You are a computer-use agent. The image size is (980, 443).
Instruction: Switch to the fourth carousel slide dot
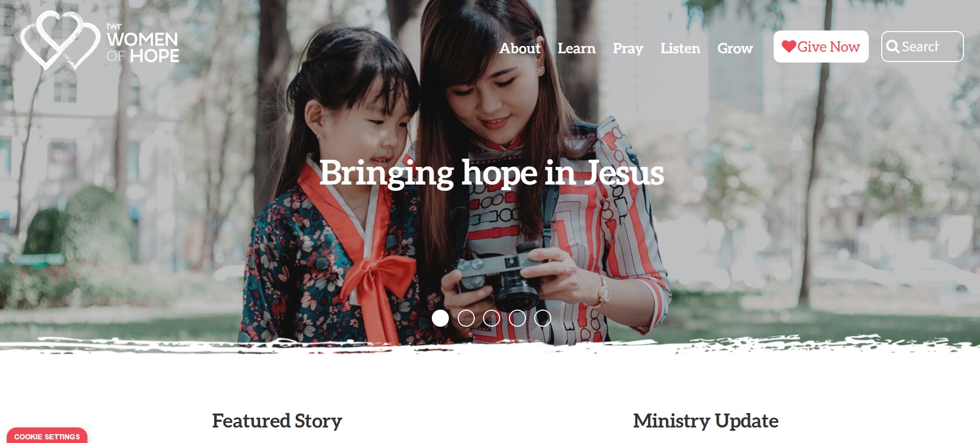[517, 318]
